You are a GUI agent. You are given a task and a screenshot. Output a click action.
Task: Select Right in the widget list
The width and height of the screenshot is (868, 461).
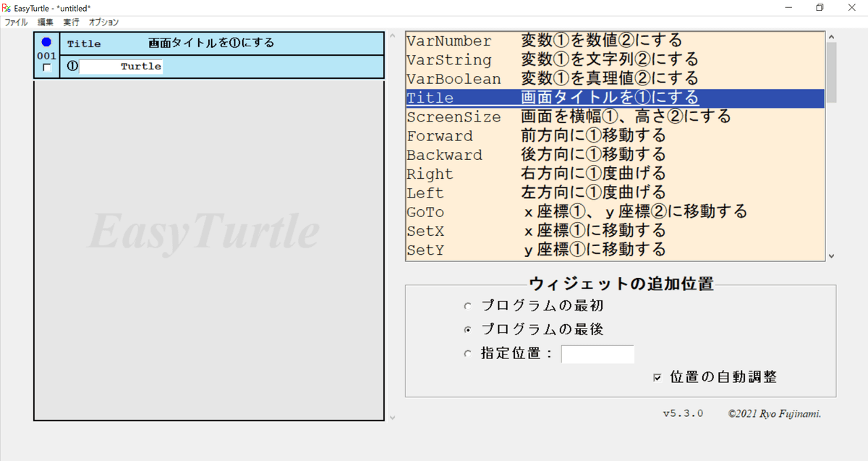[615, 174]
